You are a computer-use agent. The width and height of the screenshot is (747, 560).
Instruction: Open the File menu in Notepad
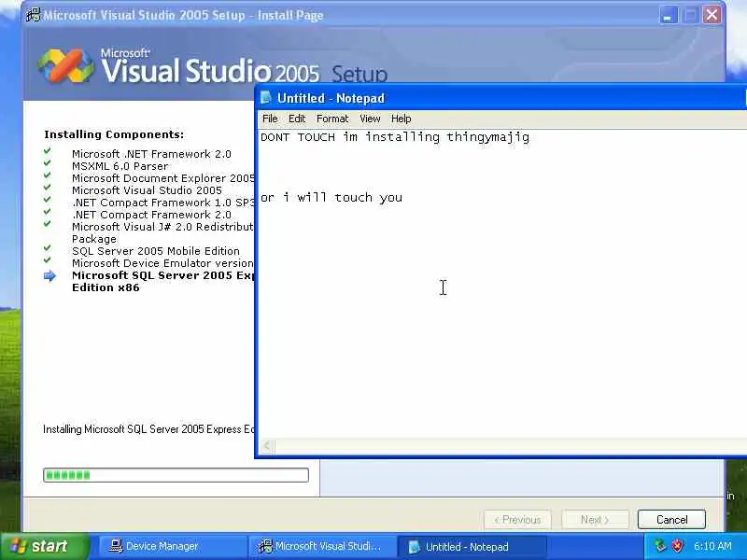click(270, 119)
